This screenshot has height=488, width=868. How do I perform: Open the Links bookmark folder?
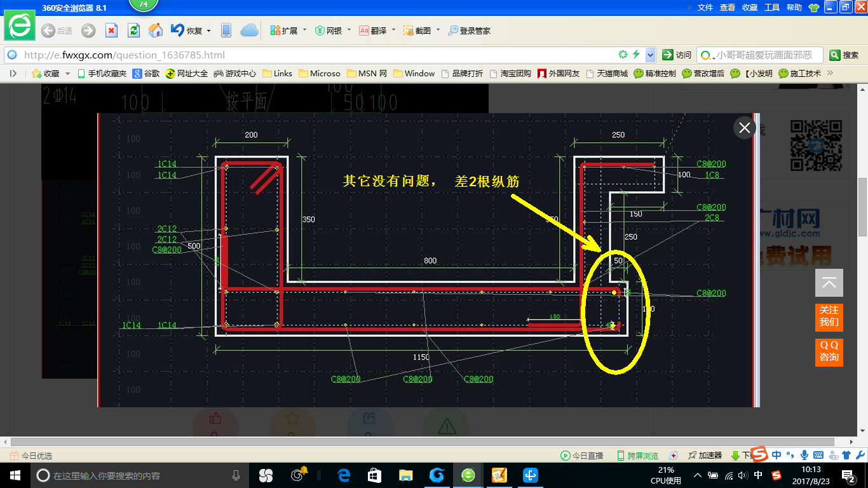[x=277, y=74]
